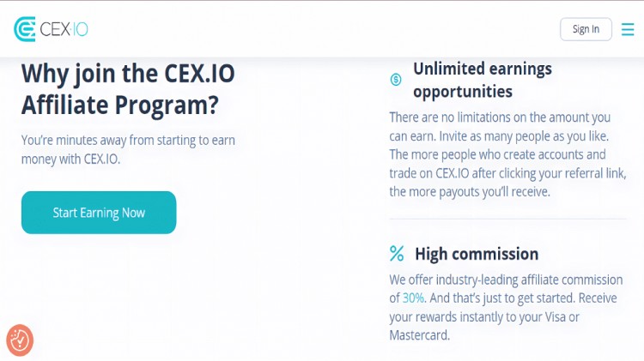Open the orange cookie consent icon
This screenshot has height=361, width=644.
(20, 340)
